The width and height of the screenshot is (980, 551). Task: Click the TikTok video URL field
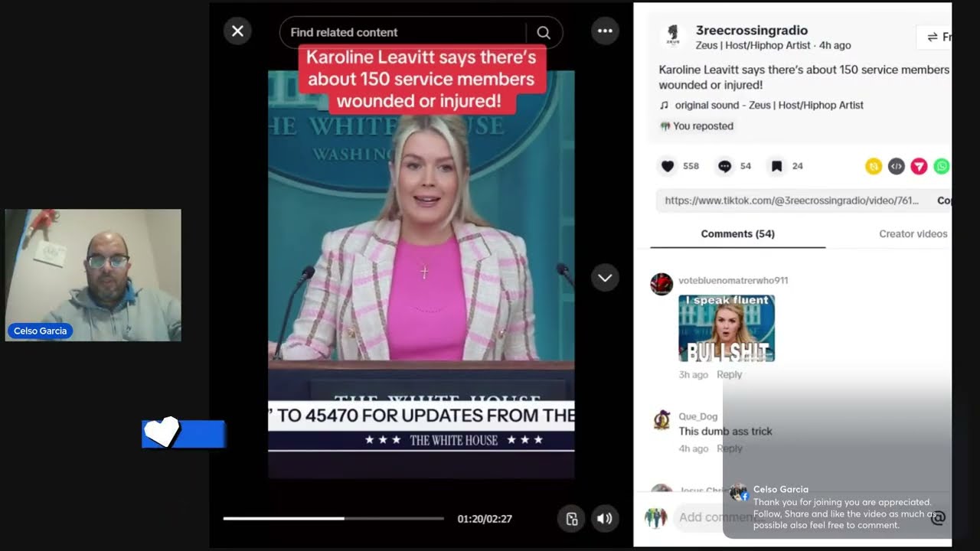[x=792, y=201]
